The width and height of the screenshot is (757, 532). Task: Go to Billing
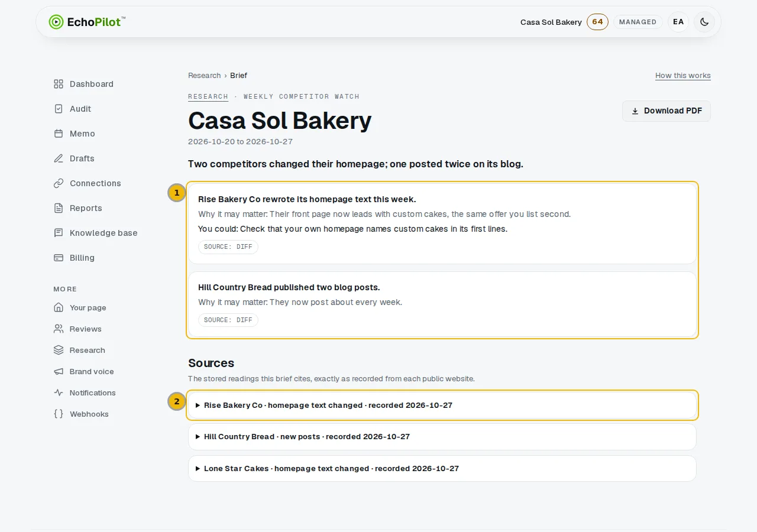click(x=82, y=258)
